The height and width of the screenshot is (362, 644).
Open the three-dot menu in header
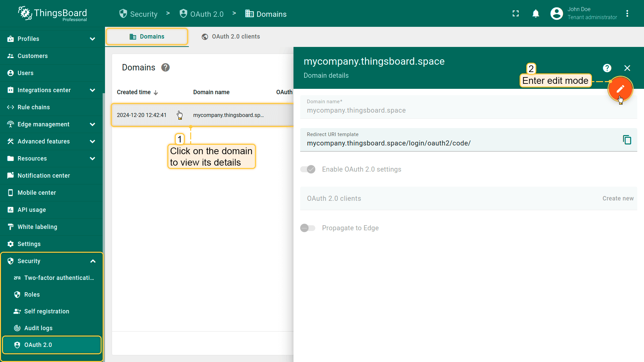coord(627,14)
